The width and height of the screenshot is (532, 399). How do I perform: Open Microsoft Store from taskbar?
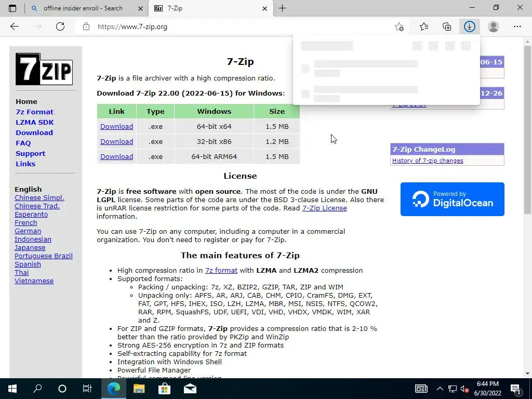[x=164, y=389]
